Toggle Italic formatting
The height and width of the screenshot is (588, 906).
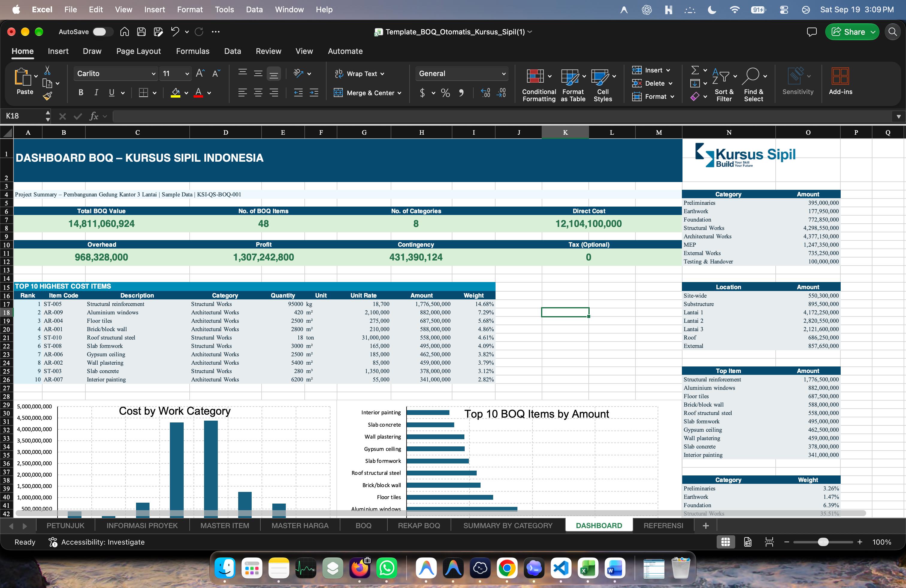point(96,93)
